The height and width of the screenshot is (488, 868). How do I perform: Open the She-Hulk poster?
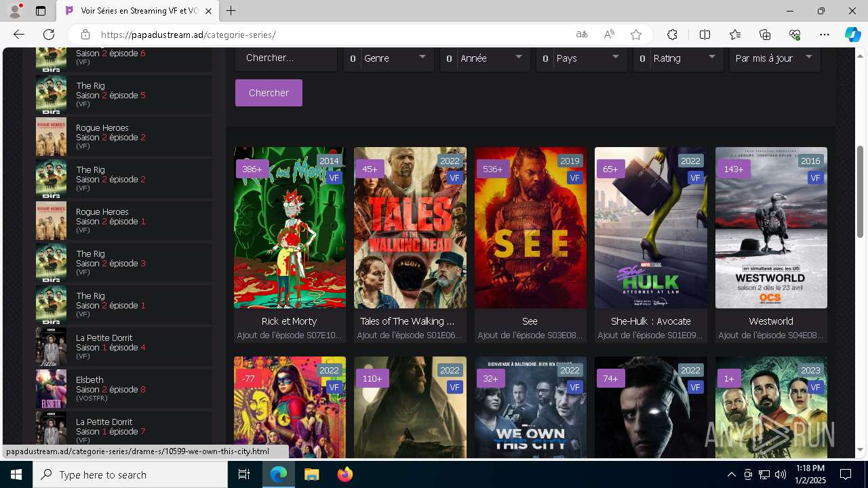pyautogui.click(x=651, y=228)
